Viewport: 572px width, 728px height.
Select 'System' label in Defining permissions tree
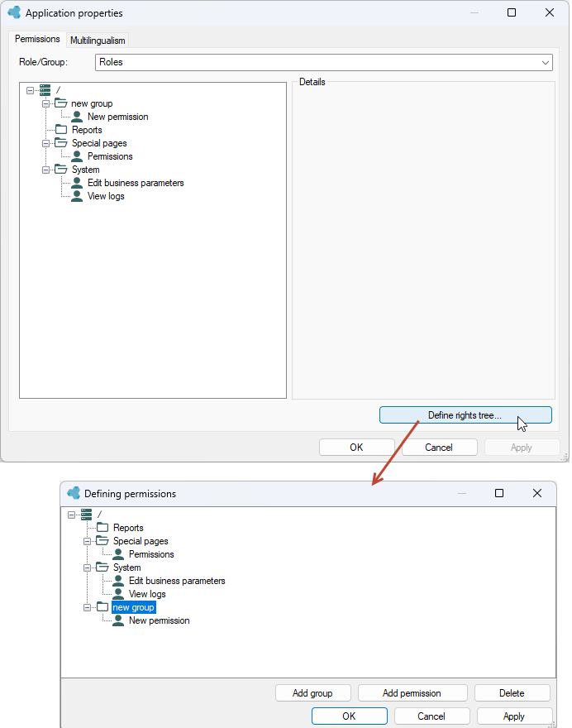126,568
